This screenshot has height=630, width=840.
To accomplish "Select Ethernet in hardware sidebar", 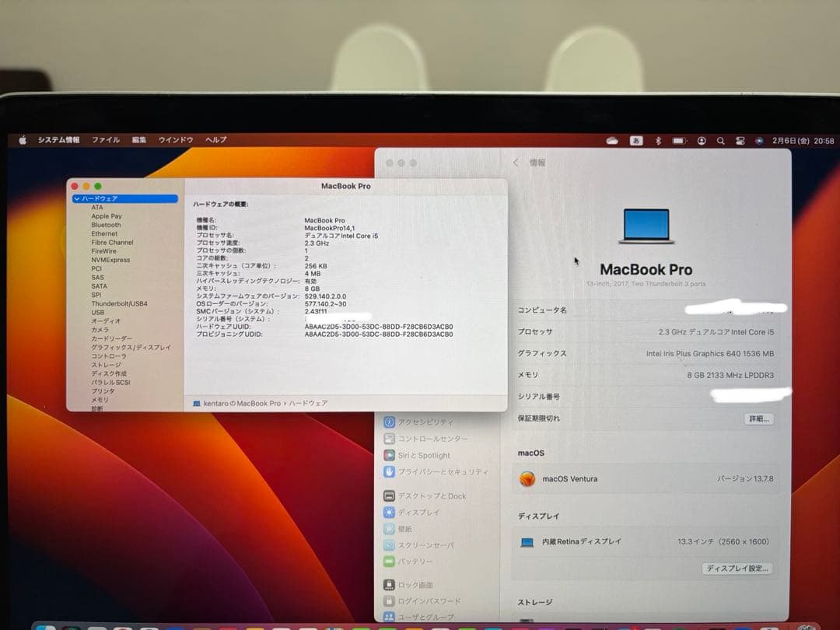I will click(x=104, y=233).
